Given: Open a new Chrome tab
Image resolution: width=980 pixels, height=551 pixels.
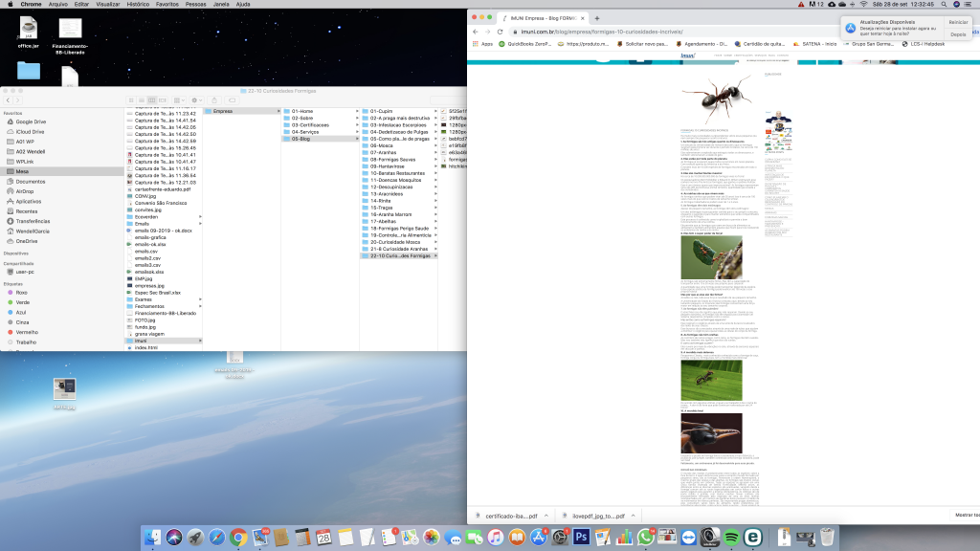Looking at the screenshot, I should click(x=597, y=18).
